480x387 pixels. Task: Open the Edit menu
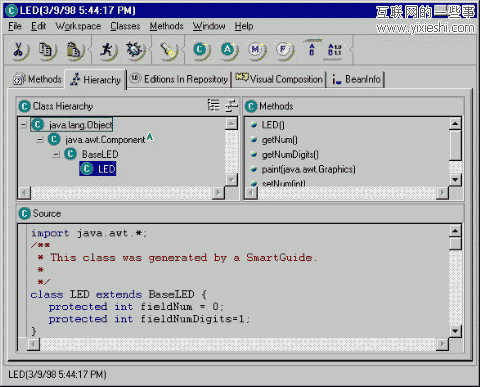(38, 26)
